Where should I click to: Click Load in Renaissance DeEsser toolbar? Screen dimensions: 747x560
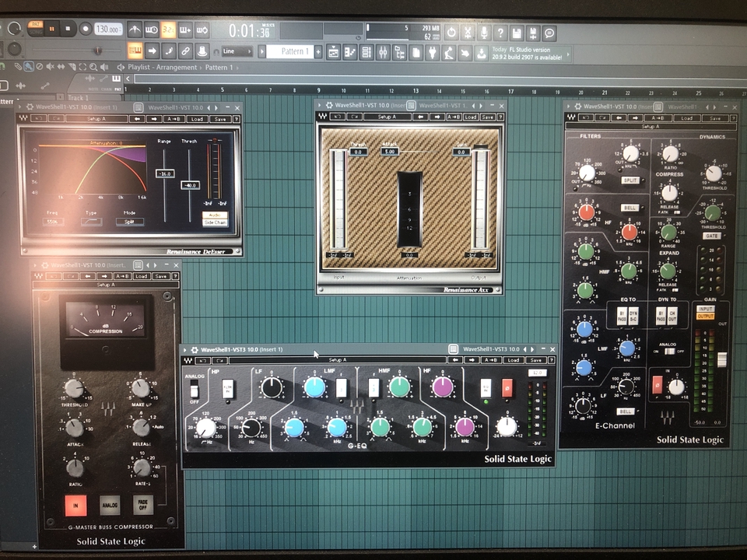coord(197,119)
